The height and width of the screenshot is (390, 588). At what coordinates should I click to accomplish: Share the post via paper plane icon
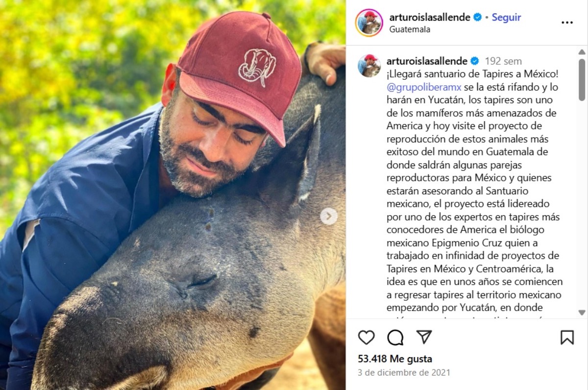click(424, 337)
